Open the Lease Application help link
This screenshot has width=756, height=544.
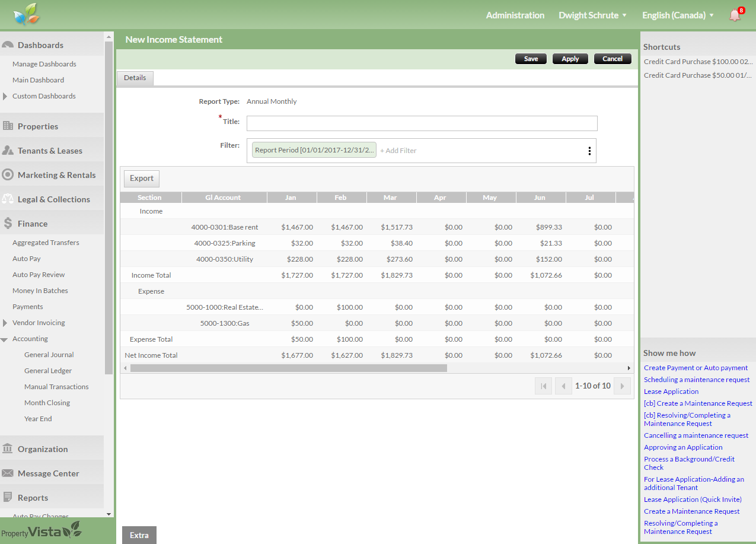(x=671, y=392)
